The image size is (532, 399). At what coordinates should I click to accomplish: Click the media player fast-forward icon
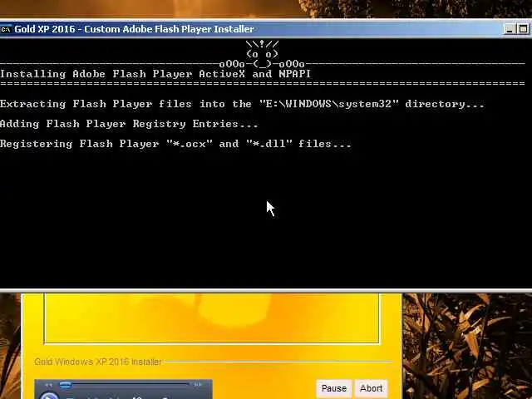198,385
